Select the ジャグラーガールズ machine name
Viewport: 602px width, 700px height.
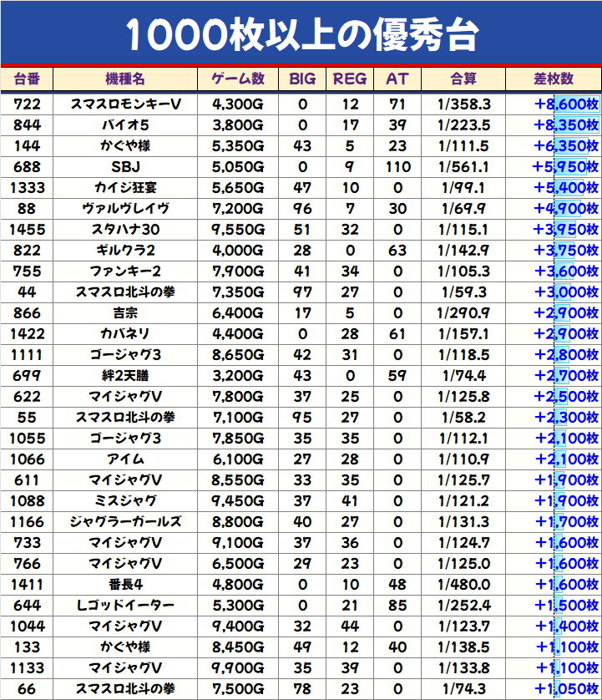pos(125,522)
